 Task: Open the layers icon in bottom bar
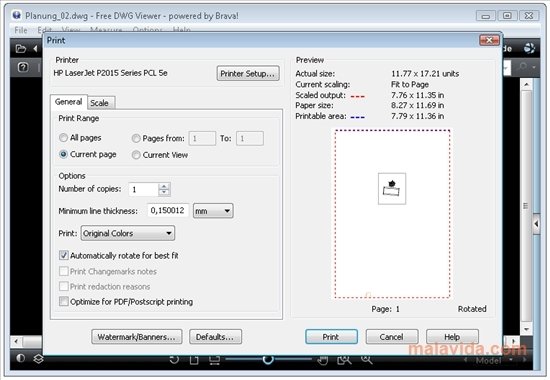(38, 359)
